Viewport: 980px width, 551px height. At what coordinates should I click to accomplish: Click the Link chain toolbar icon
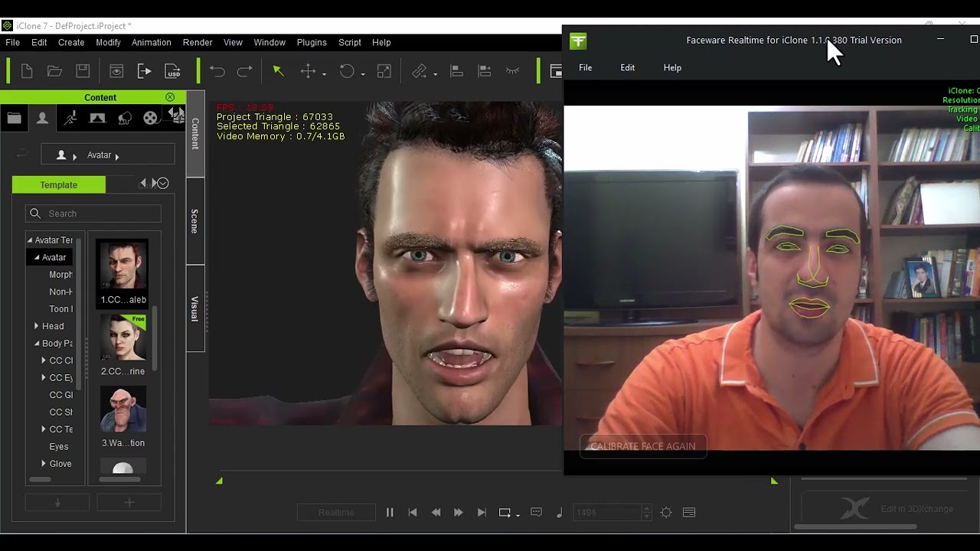tap(420, 71)
